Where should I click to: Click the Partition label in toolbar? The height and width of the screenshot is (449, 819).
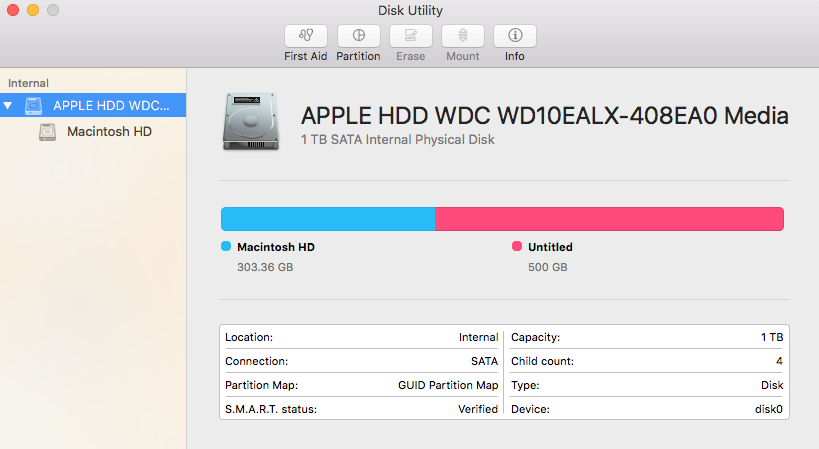coord(358,56)
